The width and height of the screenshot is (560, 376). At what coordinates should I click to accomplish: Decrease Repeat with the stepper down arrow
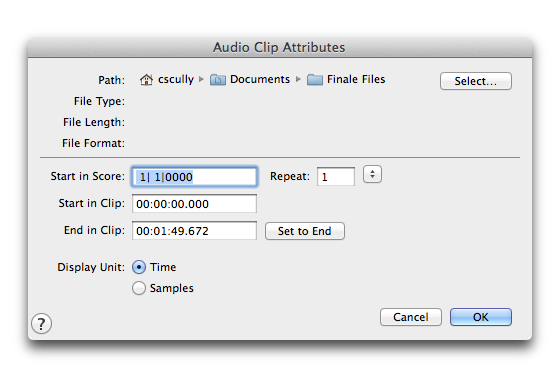pos(372,177)
